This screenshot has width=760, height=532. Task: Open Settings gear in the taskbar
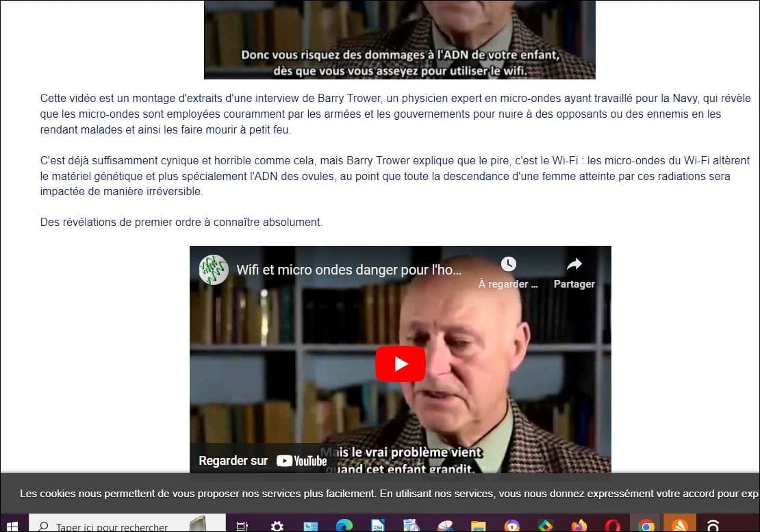coord(277,526)
